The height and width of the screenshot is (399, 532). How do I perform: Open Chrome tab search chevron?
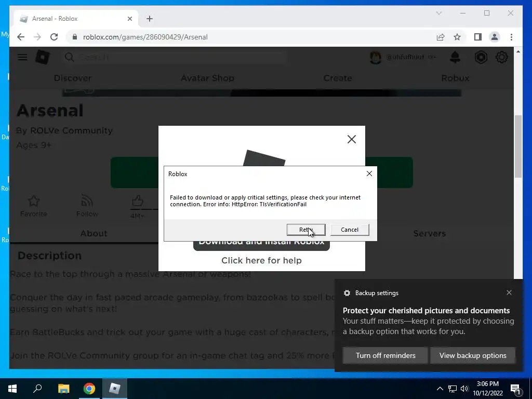[438, 13]
